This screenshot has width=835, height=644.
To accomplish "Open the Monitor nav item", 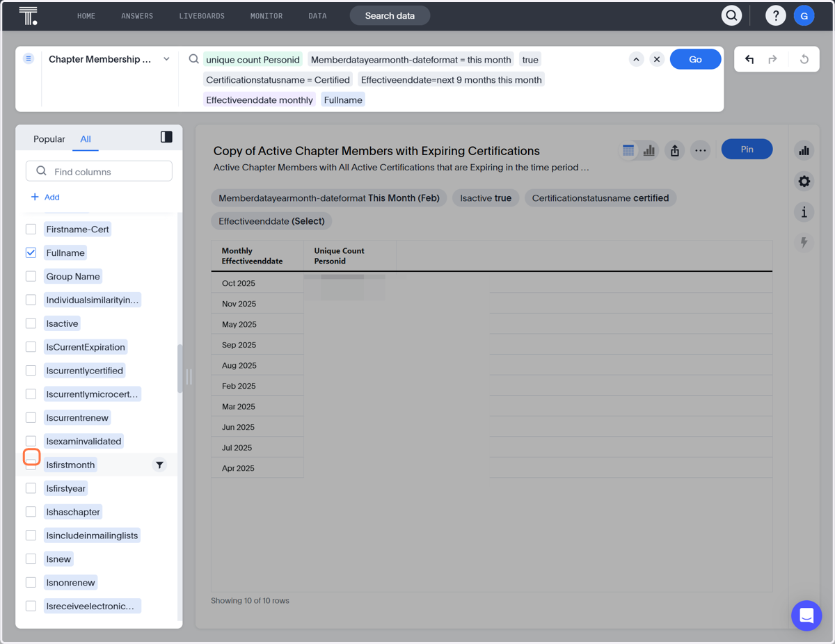I will [x=267, y=16].
